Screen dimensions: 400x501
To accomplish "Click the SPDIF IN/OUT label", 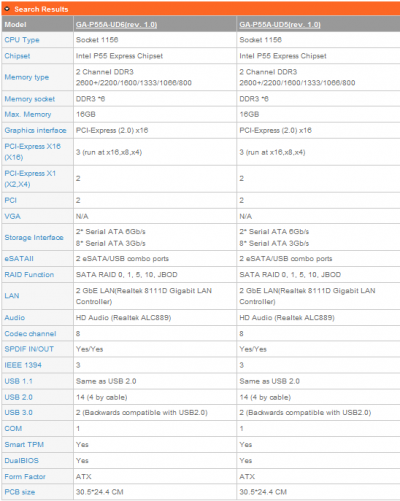I will tap(29, 349).
